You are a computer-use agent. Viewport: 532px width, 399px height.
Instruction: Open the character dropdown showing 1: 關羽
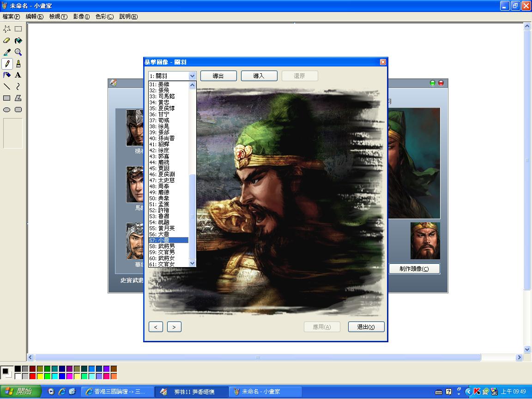coord(172,76)
